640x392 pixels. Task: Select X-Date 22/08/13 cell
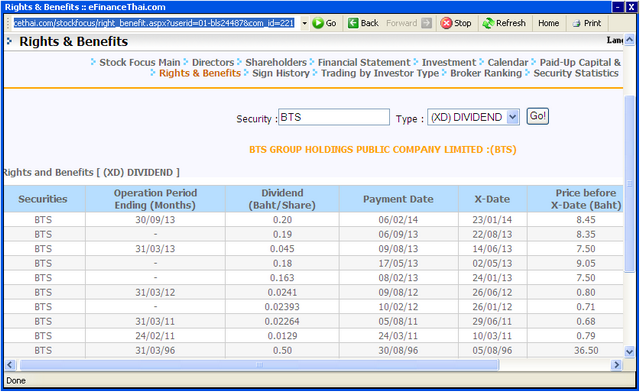coord(492,234)
